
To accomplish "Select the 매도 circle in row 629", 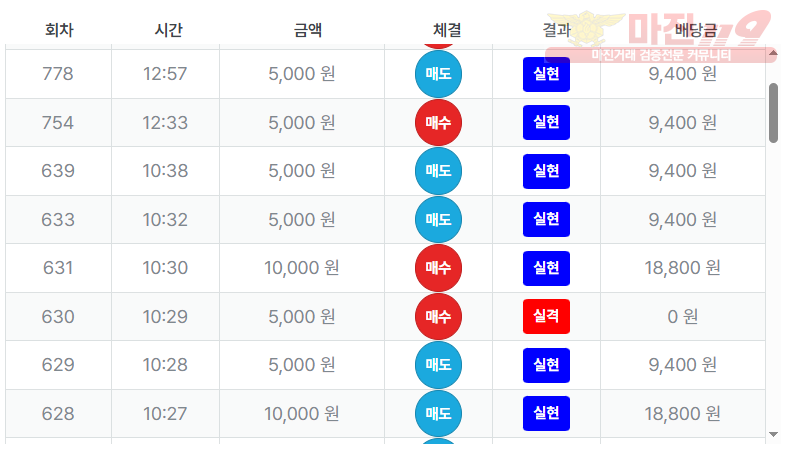I will pyautogui.click(x=438, y=365).
